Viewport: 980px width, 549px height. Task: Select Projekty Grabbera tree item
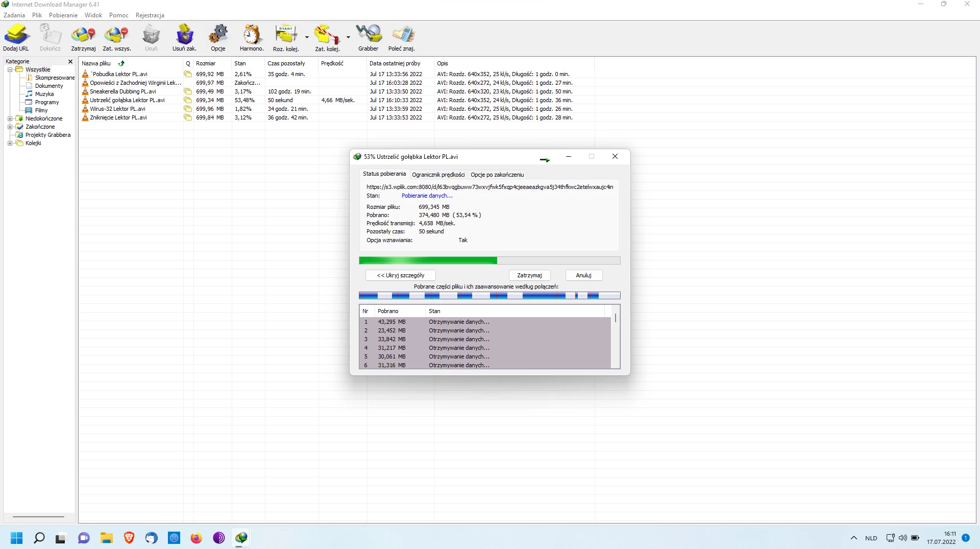(48, 135)
